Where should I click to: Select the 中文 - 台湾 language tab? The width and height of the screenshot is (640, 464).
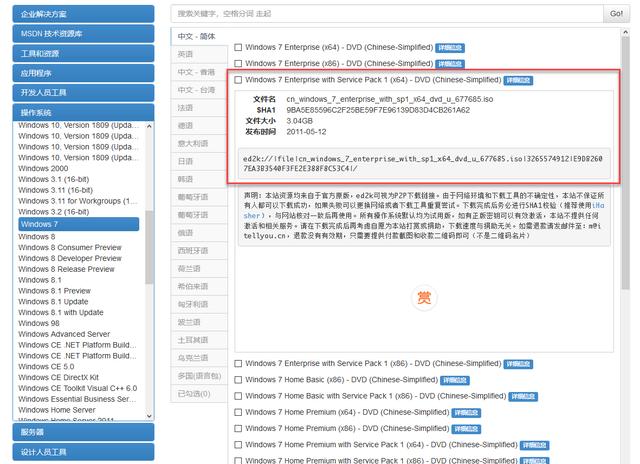(199, 90)
